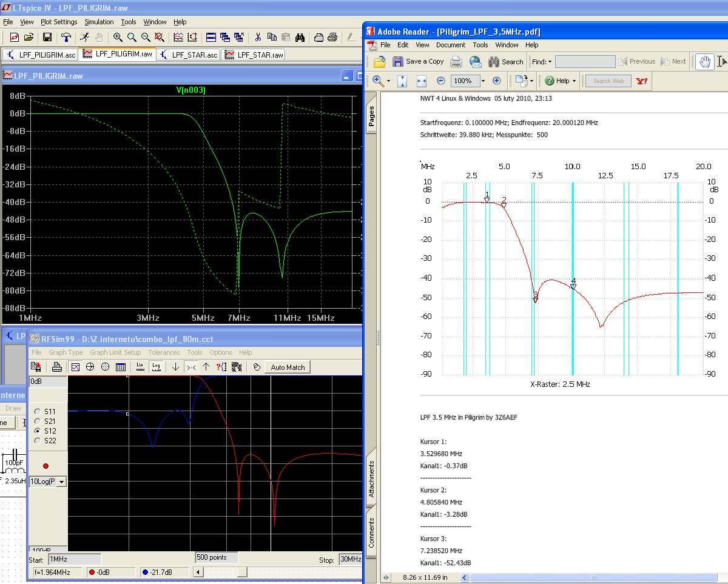Click the Save a Copy button
This screenshot has height=584, width=728.
[418, 61]
